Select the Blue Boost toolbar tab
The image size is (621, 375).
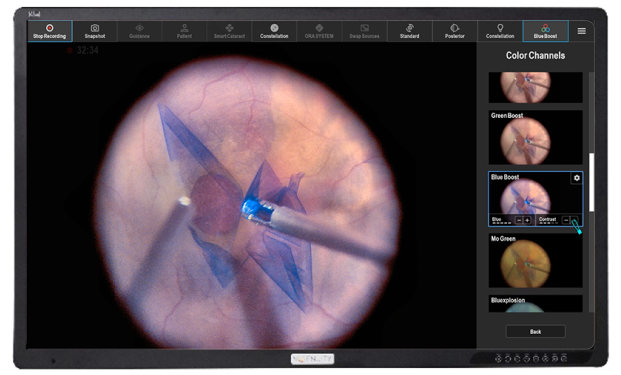coord(545,31)
